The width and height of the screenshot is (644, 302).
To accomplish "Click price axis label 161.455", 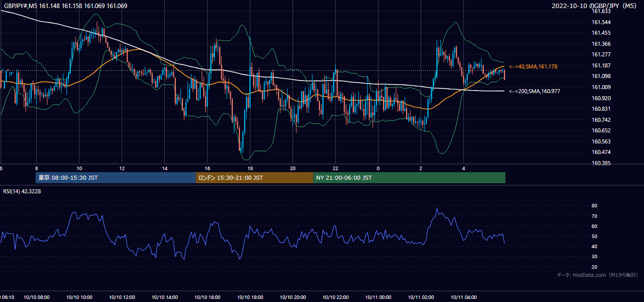I will [x=601, y=33].
